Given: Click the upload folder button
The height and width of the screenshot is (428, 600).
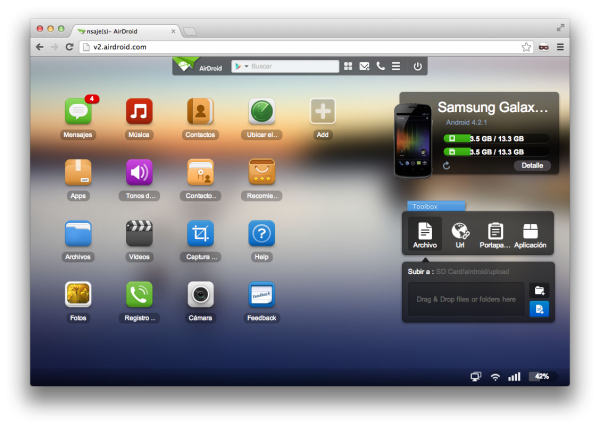Looking at the screenshot, I should point(539,291).
